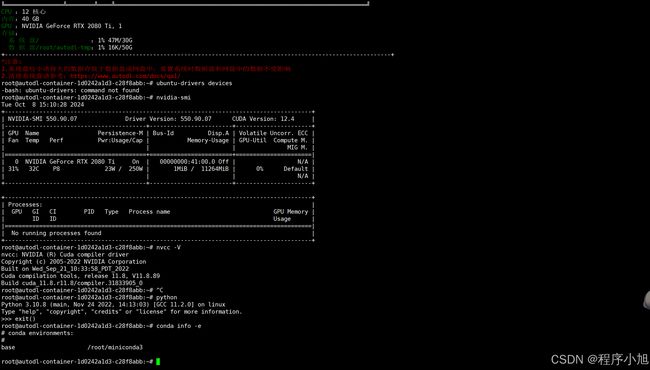
Task: Click the "GPU-Util" column header
Action: tap(252, 140)
